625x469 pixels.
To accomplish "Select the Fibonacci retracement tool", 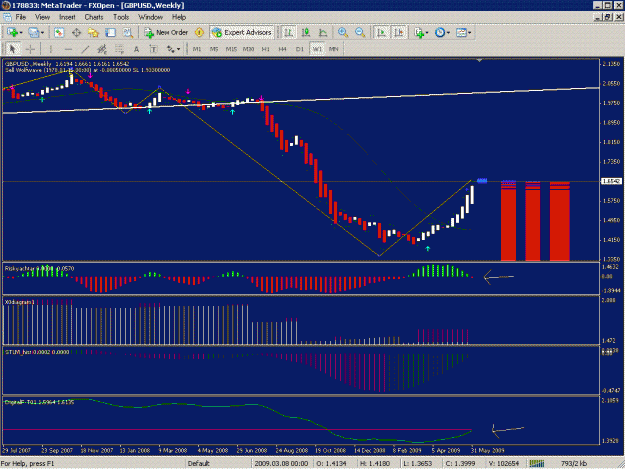I will 119,49.
